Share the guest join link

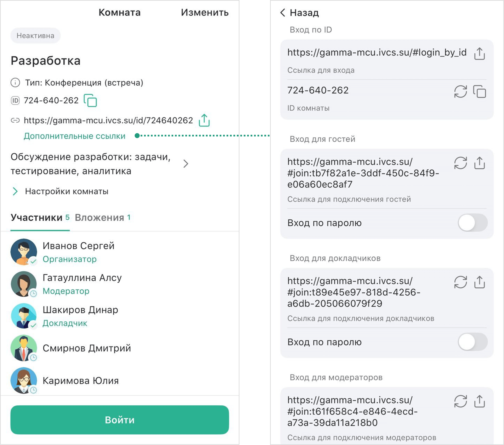pyautogui.click(x=479, y=163)
